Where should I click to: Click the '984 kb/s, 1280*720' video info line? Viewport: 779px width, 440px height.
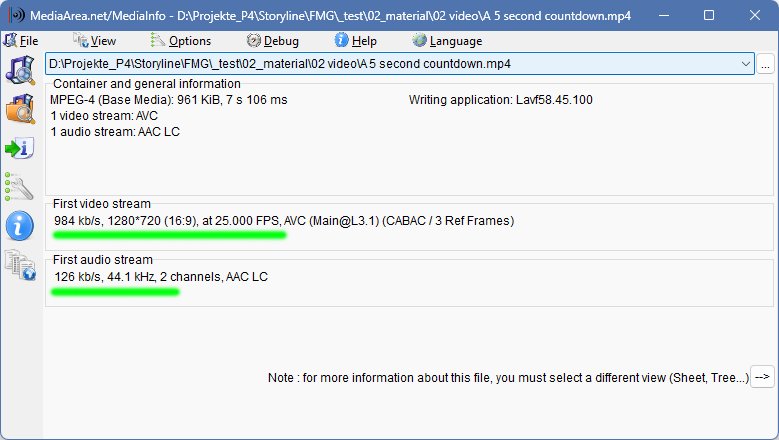[284, 220]
